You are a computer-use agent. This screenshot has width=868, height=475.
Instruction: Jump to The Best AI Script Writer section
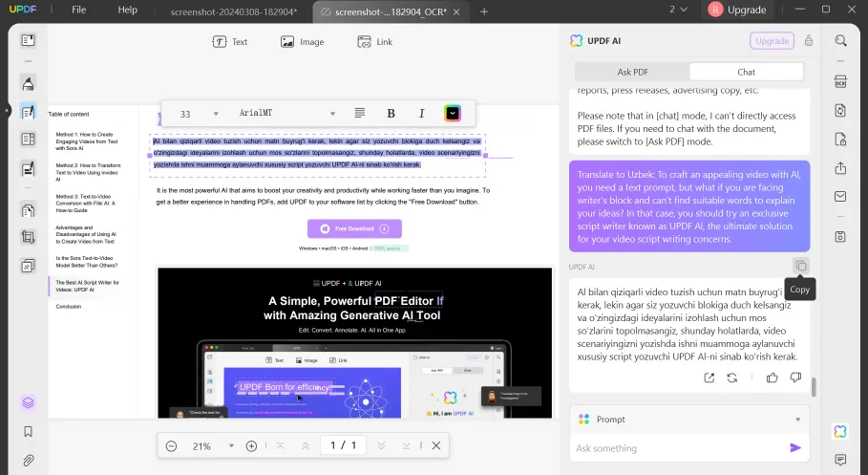click(x=87, y=286)
